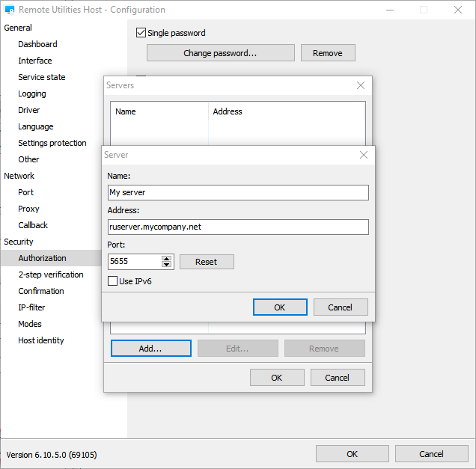This screenshot has height=469, width=476.
Task: Open the Dashboard settings page
Action: pos(37,44)
